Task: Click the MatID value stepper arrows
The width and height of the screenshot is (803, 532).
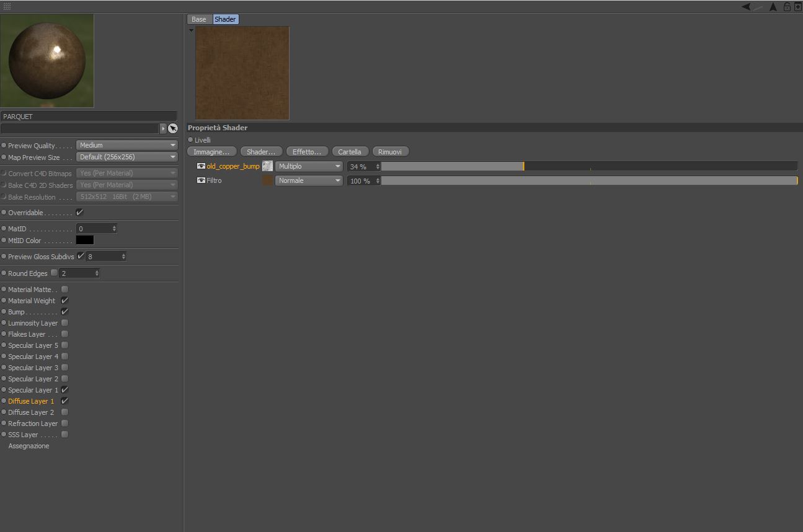Action: point(114,229)
